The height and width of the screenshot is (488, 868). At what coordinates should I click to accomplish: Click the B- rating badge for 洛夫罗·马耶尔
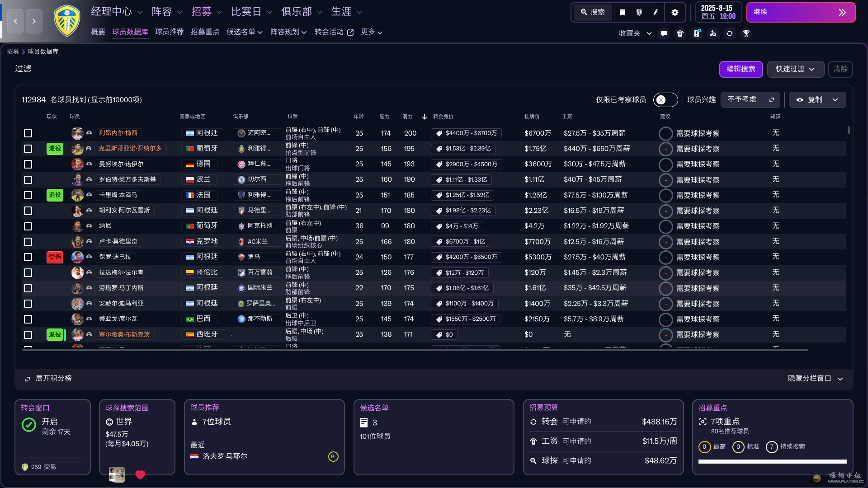tap(333, 457)
